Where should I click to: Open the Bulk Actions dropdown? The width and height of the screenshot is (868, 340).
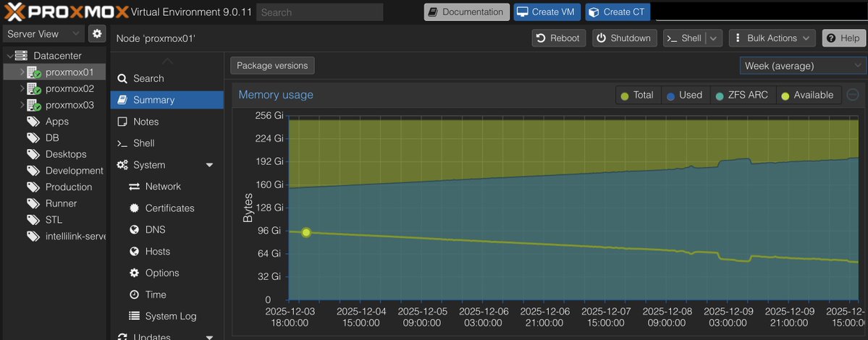click(772, 38)
